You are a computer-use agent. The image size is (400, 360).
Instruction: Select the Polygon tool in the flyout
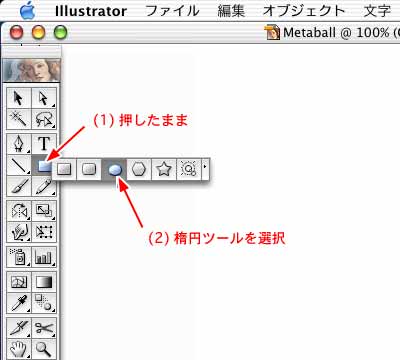pyautogui.click(x=139, y=169)
